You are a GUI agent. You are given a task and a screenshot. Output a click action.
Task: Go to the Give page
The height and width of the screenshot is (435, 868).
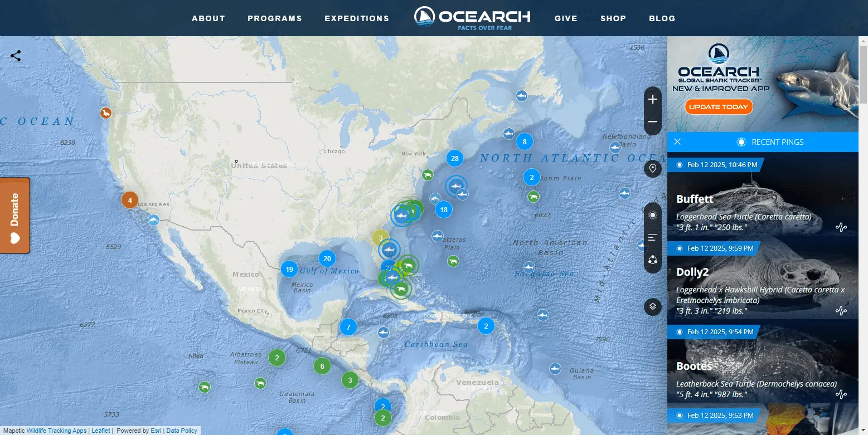pyautogui.click(x=566, y=18)
